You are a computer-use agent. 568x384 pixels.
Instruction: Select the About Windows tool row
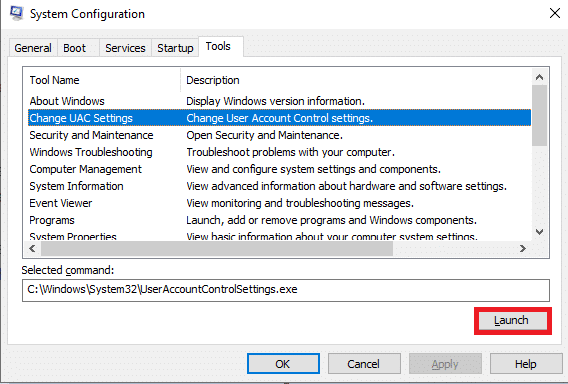(279, 101)
